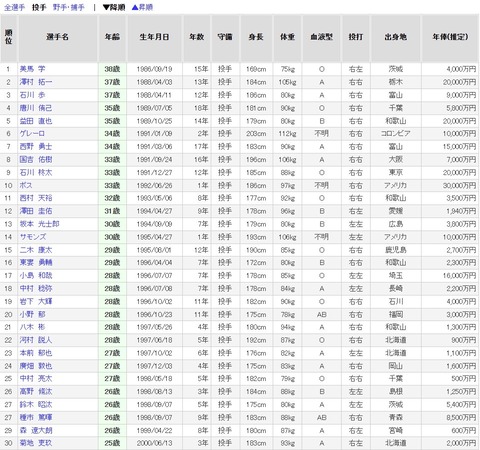Click the 体重 column header
480x450 pixels.
[287, 37]
